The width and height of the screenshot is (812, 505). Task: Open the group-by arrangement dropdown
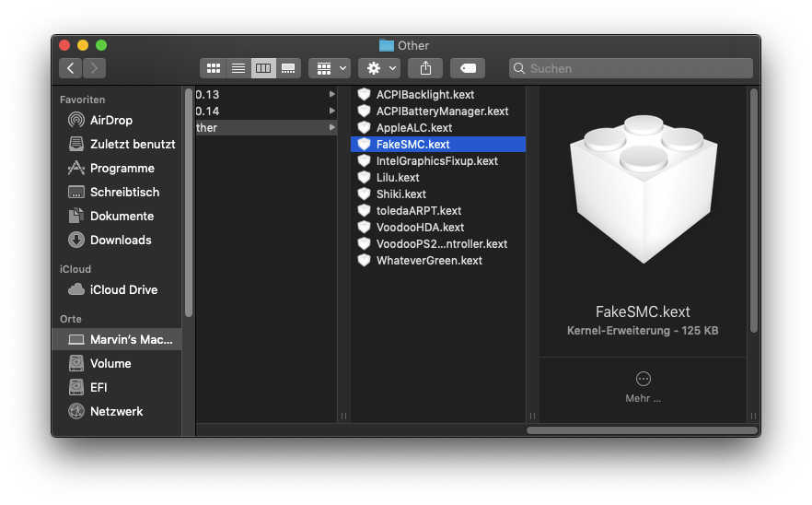tap(330, 68)
